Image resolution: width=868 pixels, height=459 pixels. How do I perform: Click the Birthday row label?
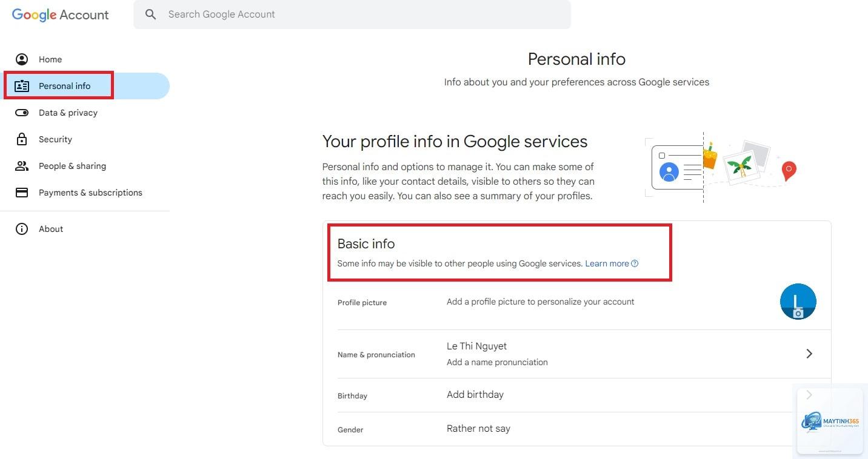click(x=352, y=396)
